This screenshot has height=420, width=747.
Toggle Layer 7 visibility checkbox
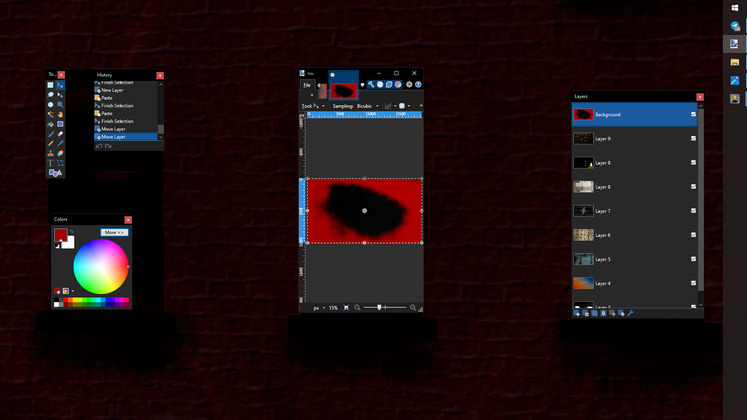(693, 210)
